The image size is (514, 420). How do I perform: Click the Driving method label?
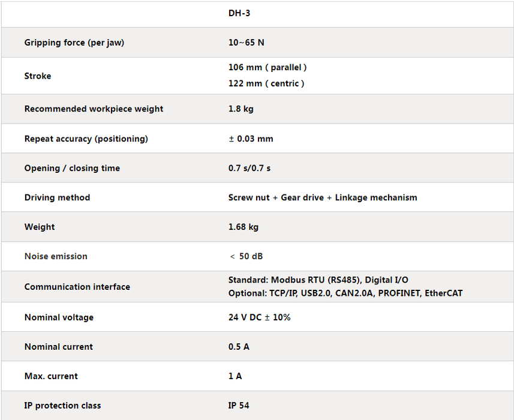pos(57,197)
